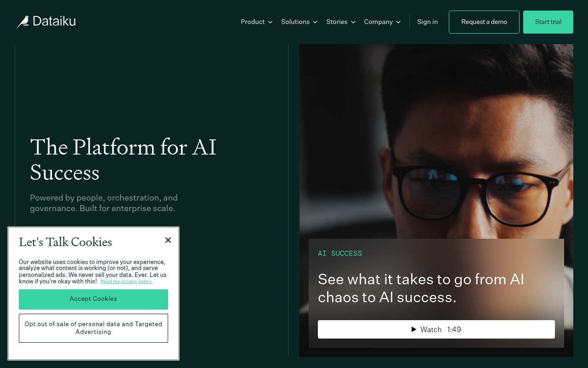Accept Cookies in the banner

[x=93, y=299]
